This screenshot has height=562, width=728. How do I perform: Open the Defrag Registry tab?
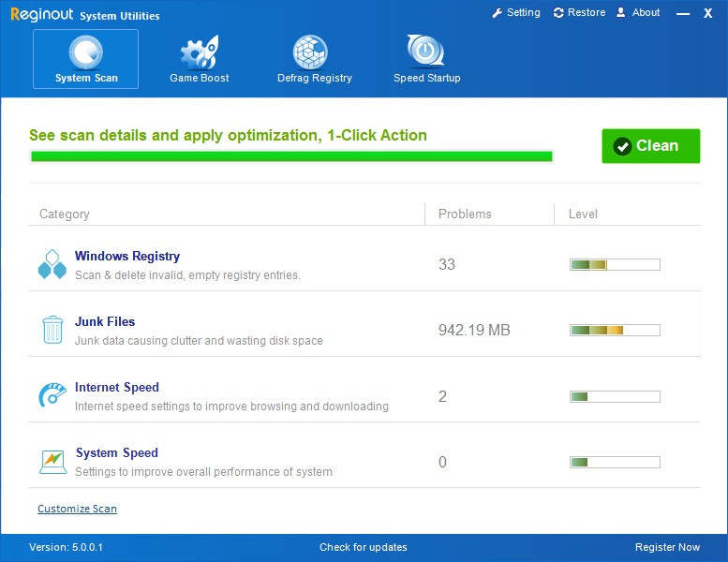(314, 59)
